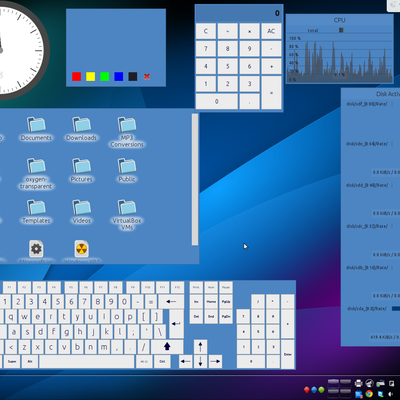Launch Google Chrome from the panel
This screenshot has width=400, height=400.
click(x=369, y=394)
